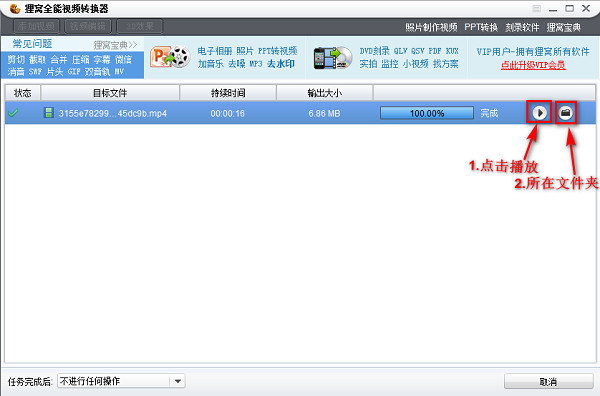Click the 监控 link
The width and height of the screenshot is (600, 396).
point(390,64)
